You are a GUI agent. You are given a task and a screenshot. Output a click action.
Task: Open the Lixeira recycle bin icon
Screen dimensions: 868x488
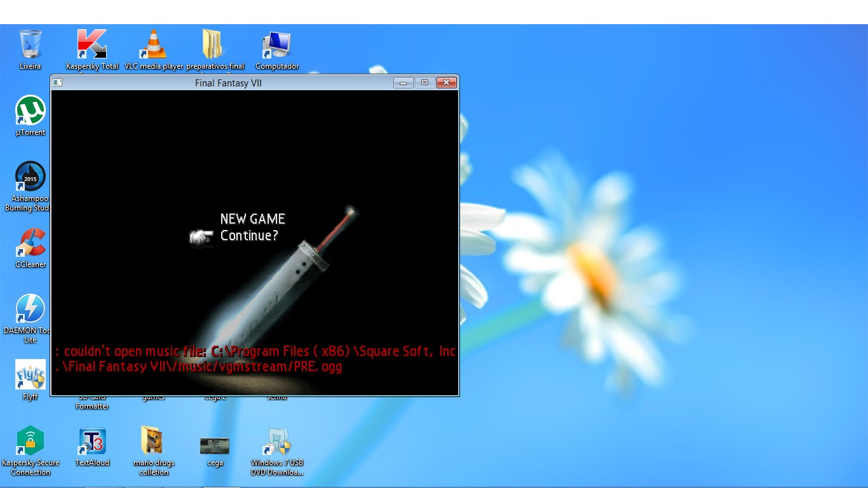coord(30,50)
